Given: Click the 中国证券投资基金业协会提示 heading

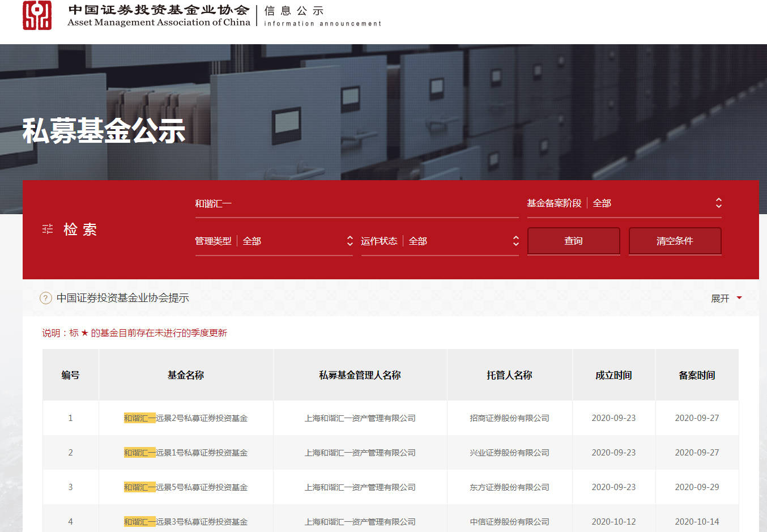Looking at the screenshot, I should pyautogui.click(x=123, y=298).
